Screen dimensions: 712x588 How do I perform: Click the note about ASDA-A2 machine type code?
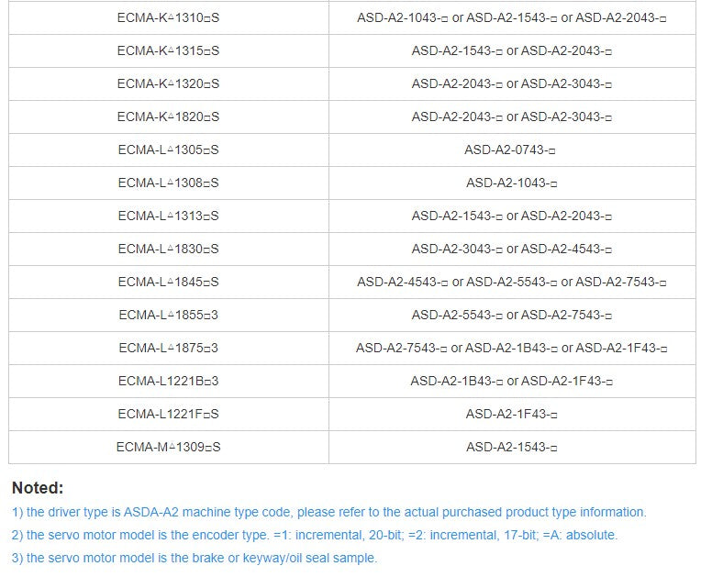[329, 512]
